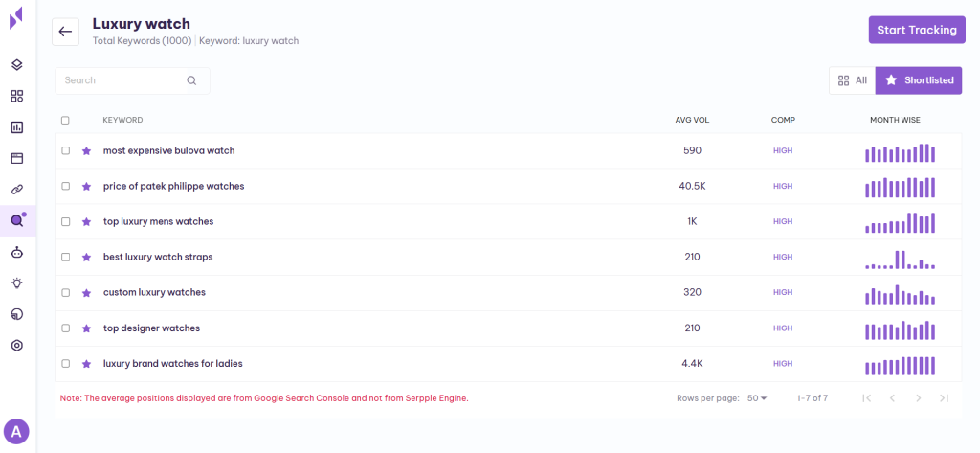The image size is (980, 453).
Task: Click the 'Luxury watch' page title
Action: point(142,24)
